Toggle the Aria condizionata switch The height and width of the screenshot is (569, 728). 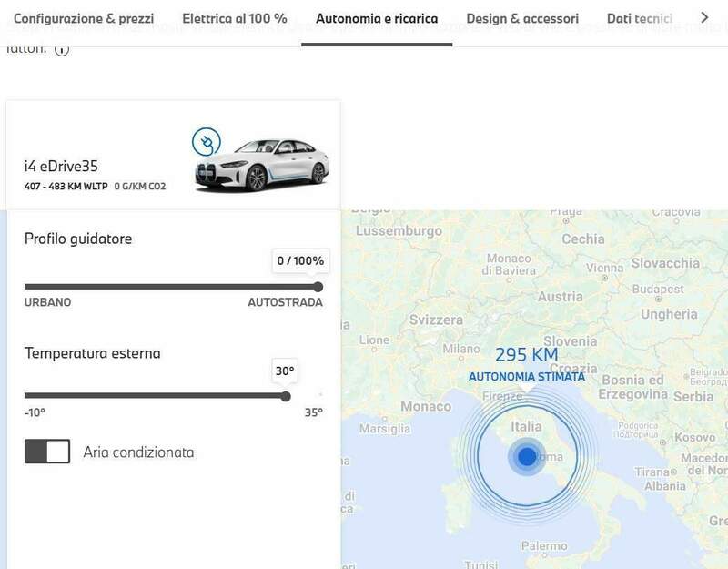47,452
